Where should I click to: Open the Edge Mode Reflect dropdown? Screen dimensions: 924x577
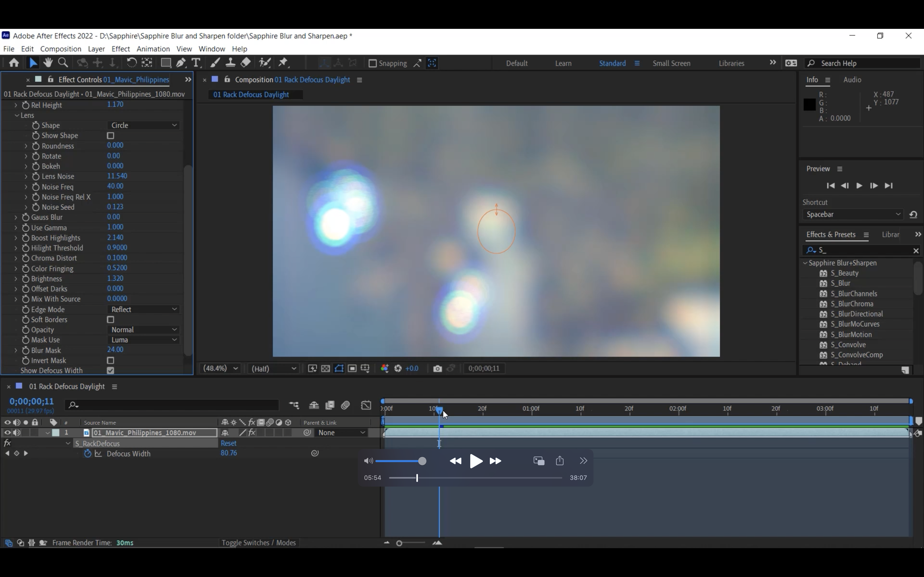(143, 309)
